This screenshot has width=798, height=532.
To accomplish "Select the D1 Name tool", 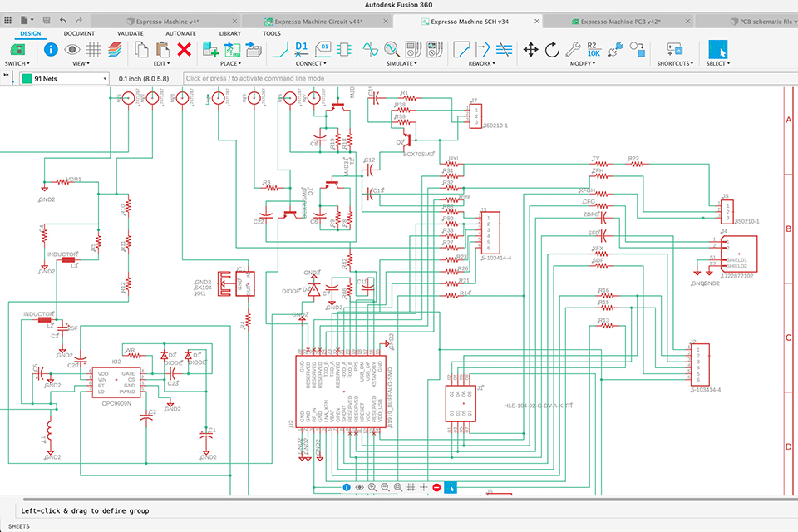I will coord(301,49).
